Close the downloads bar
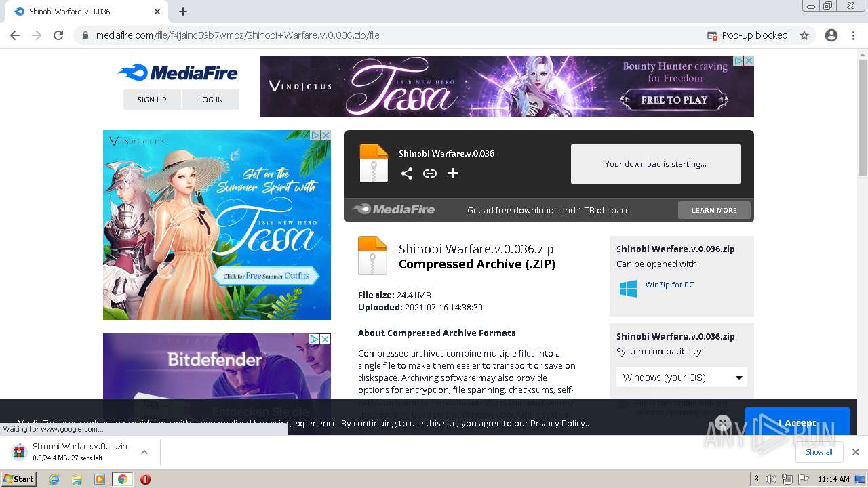The image size is (868, 488). (x=856, y=452)
